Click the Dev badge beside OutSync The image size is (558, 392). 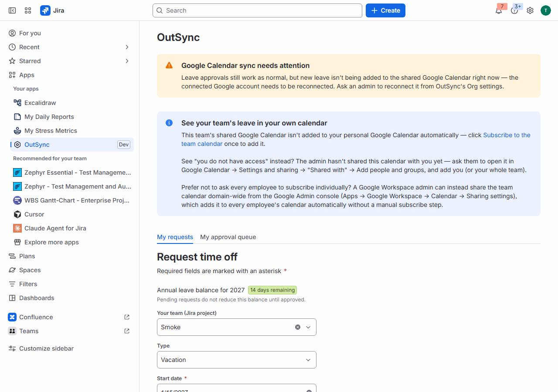[124, 145]
